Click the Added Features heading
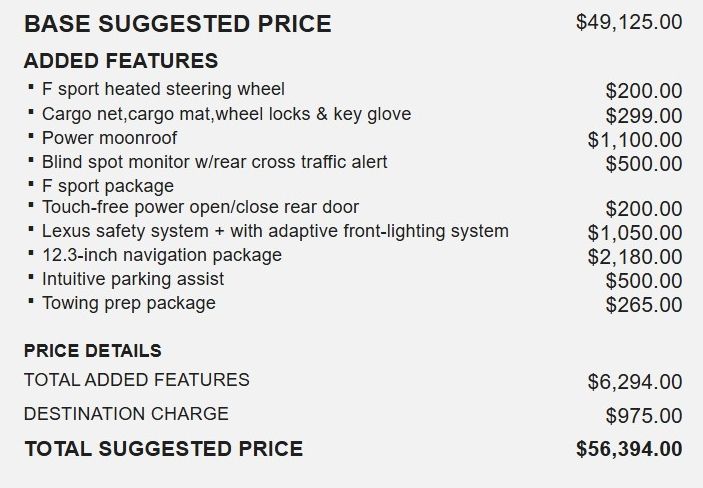The width and height of the screenshot is (703, 488). tap(121, 61)
